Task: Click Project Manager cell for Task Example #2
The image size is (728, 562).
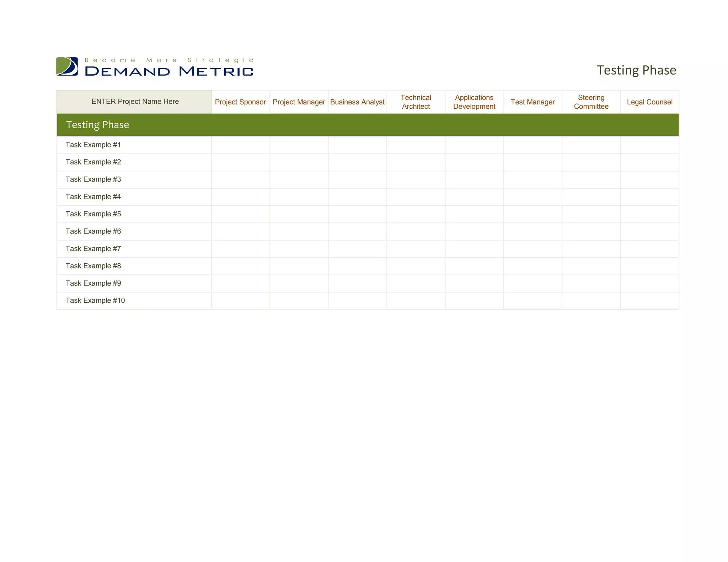Action: (299, 162)
